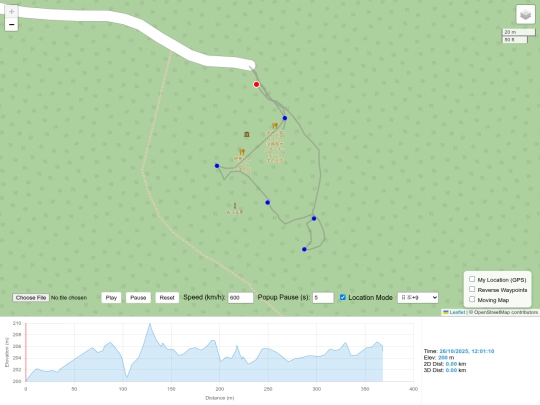540x405 pixels.
Task: Click the map zoom in button
Action: 11,11
